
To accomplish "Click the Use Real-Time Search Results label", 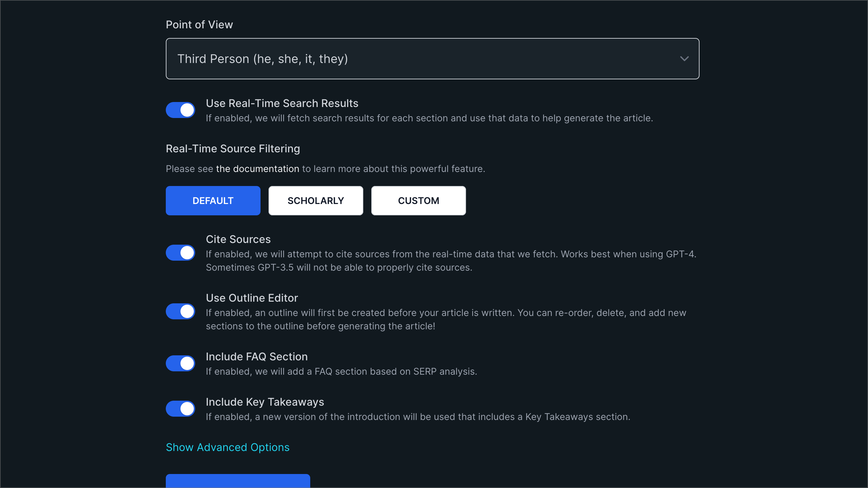I will pos(282,103).
